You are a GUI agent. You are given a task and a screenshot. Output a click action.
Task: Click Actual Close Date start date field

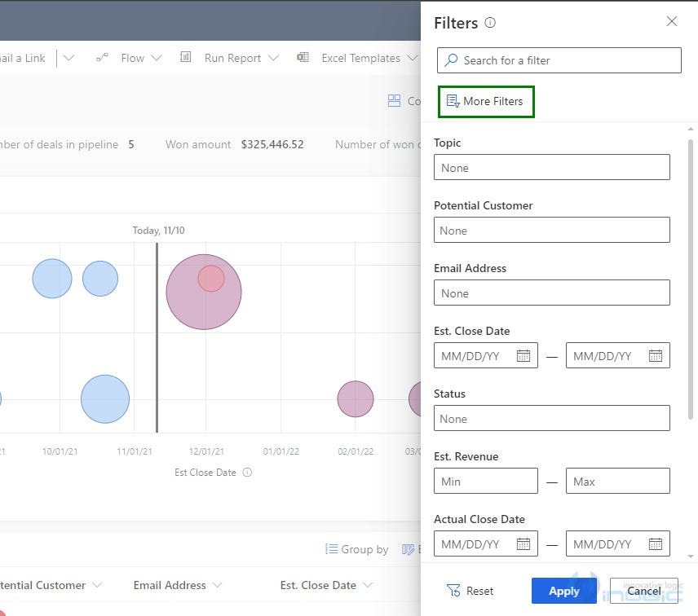click(x=486, y=543)
